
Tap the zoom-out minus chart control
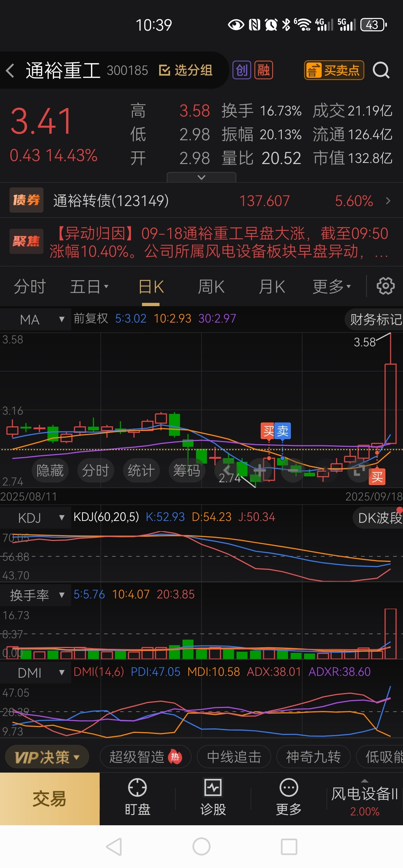pos(293,471)
